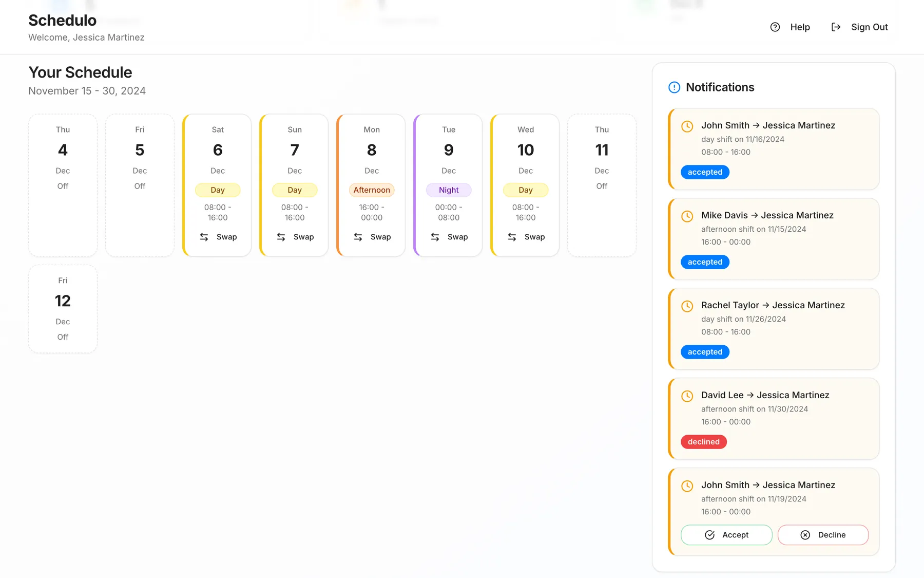Request swap for Wednesday Dec 10 shift

[526, 237]
